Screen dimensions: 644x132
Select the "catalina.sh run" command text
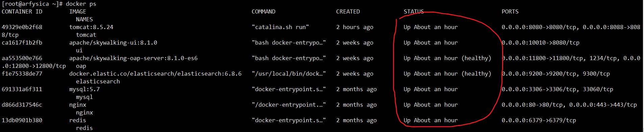280,27
